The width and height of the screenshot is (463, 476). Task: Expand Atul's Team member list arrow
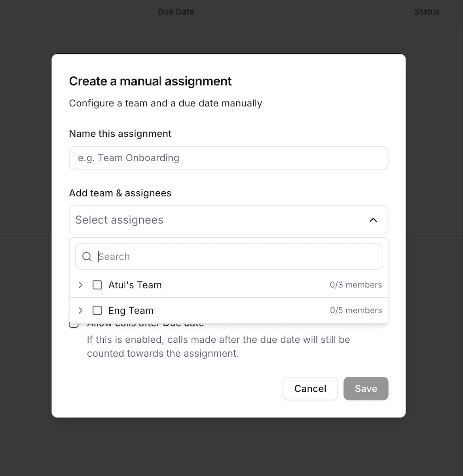[x=81, y=285]
